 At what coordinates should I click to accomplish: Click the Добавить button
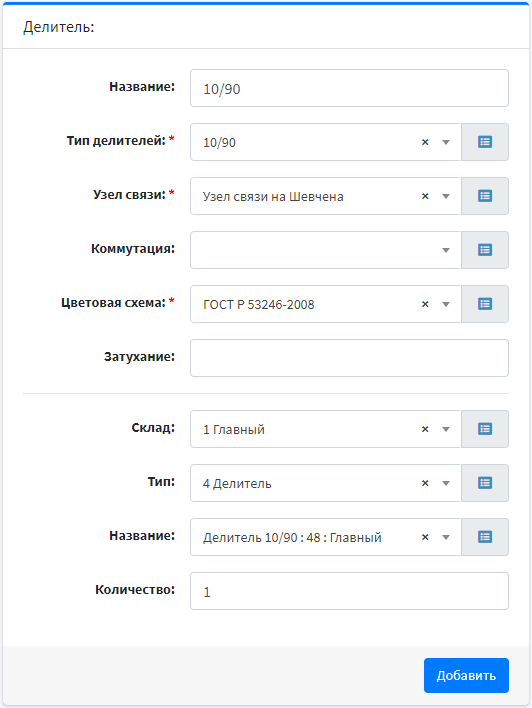[x=466, y=675]
